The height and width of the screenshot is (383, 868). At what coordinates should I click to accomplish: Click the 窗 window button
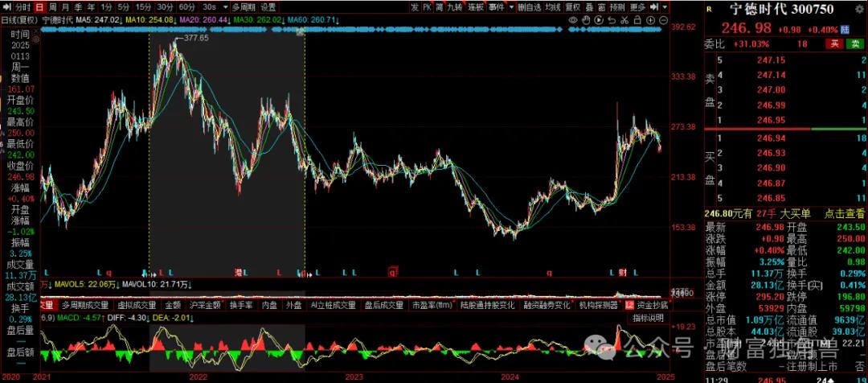coord(601,7)
